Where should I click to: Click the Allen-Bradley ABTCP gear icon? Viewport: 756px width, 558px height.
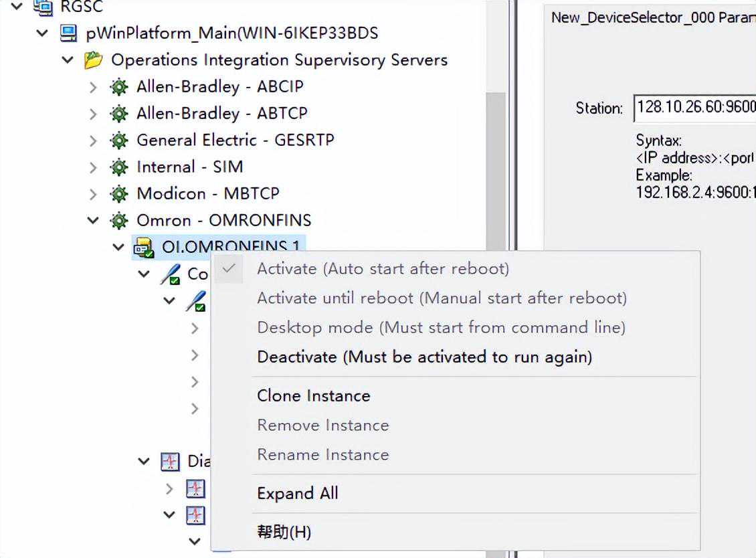point(119,114)
